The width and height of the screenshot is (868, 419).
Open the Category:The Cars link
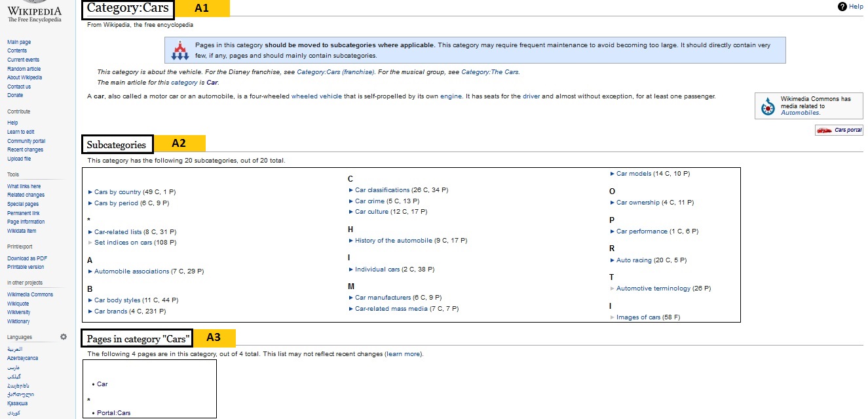point(490,71)
